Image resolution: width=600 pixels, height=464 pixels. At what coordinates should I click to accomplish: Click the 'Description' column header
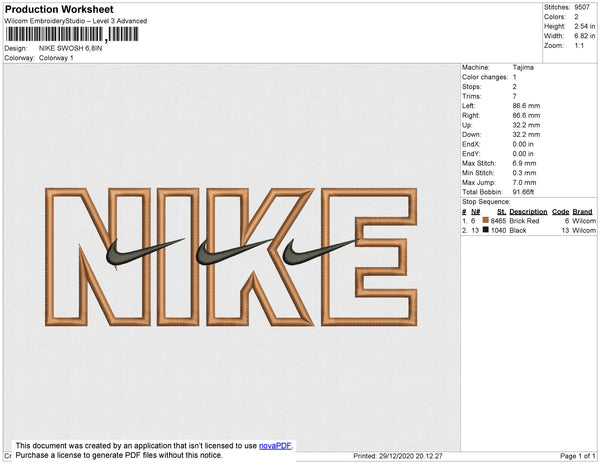[x=528, y=212]
